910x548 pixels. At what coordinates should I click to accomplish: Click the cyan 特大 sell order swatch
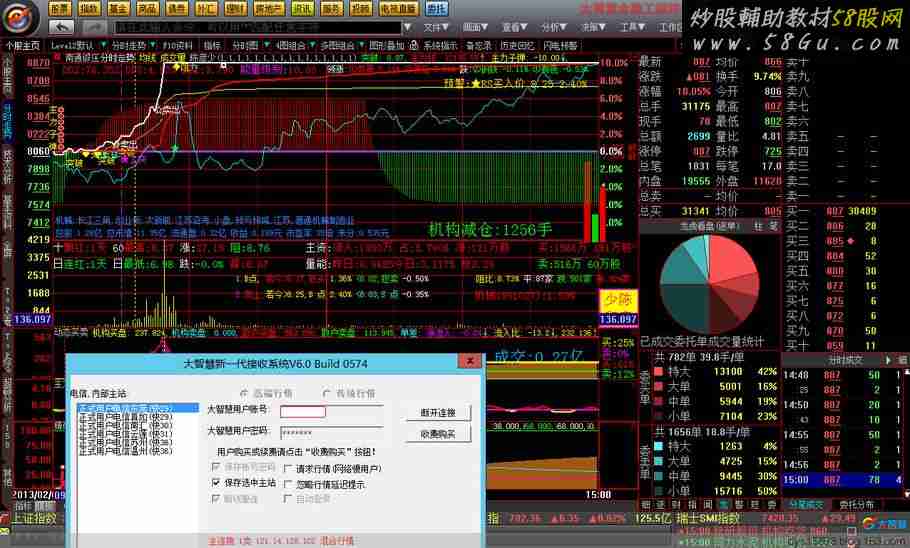(659, 446)
